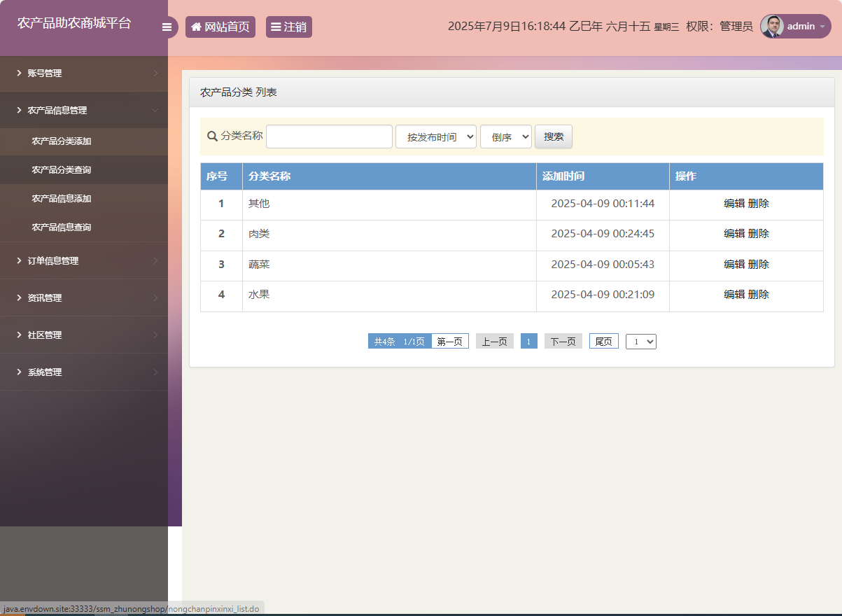Screen dimensions: 842x616
Task: Open the 倒序 order dropdown
Action: [505, 136]
